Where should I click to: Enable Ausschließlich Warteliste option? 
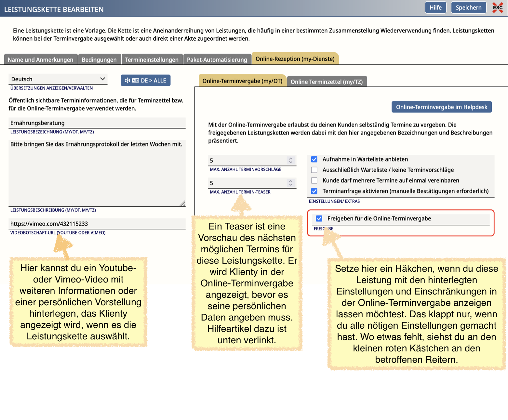pos(314,170)
